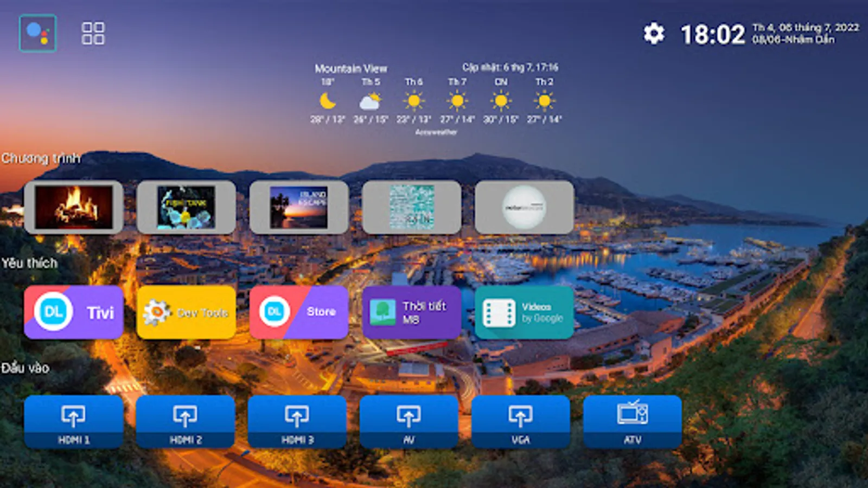The image size is (868, 488).
Task: Open Google Assistant voice search
Action: [x=38, y=33]
